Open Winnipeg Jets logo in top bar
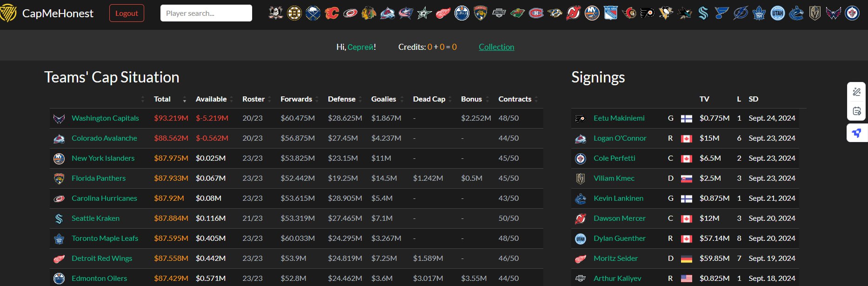The height and width of the screenshot is (286, 868). (x=853, y=13)
